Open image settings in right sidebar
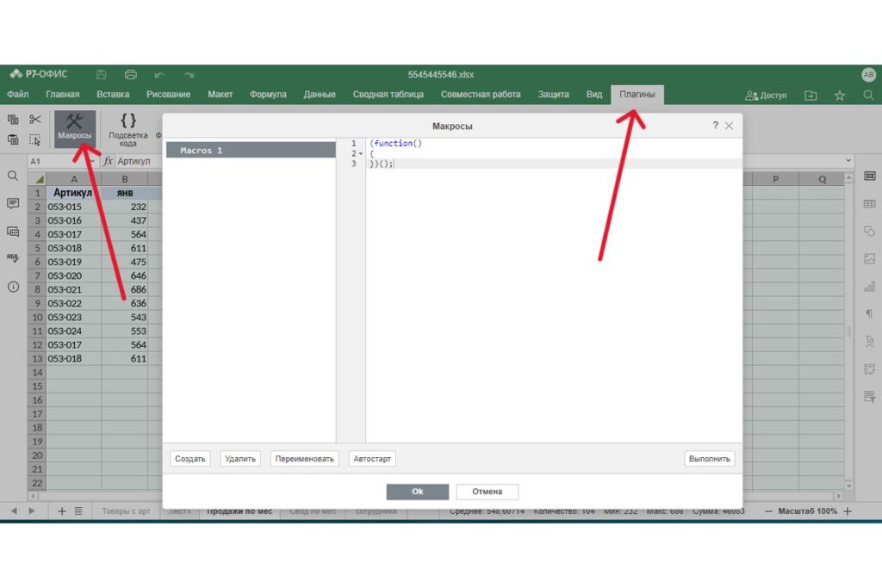The width and height of the screenshot is (882, 588). [x=869, y=258]
